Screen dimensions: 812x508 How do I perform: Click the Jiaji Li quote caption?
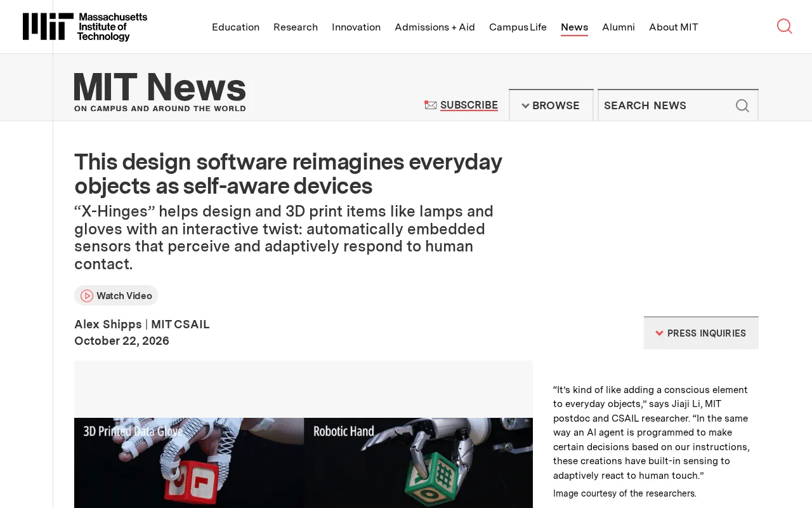pyautogui.click(x=652, y=432)
